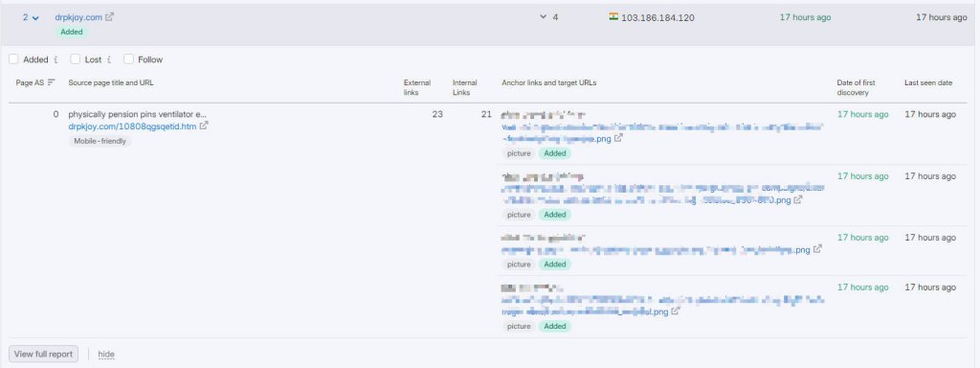Viewport: 980px width, 368px height.
Task: Open external icon after first .png target URL
Action: 618,138
